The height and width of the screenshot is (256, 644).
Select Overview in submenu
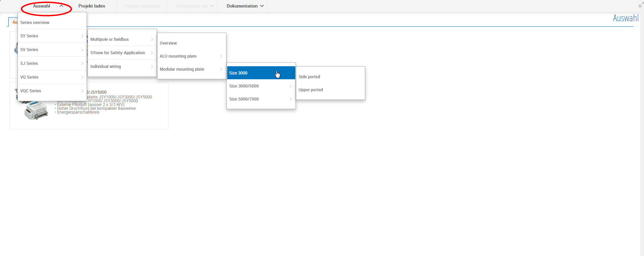pos(192,43)
